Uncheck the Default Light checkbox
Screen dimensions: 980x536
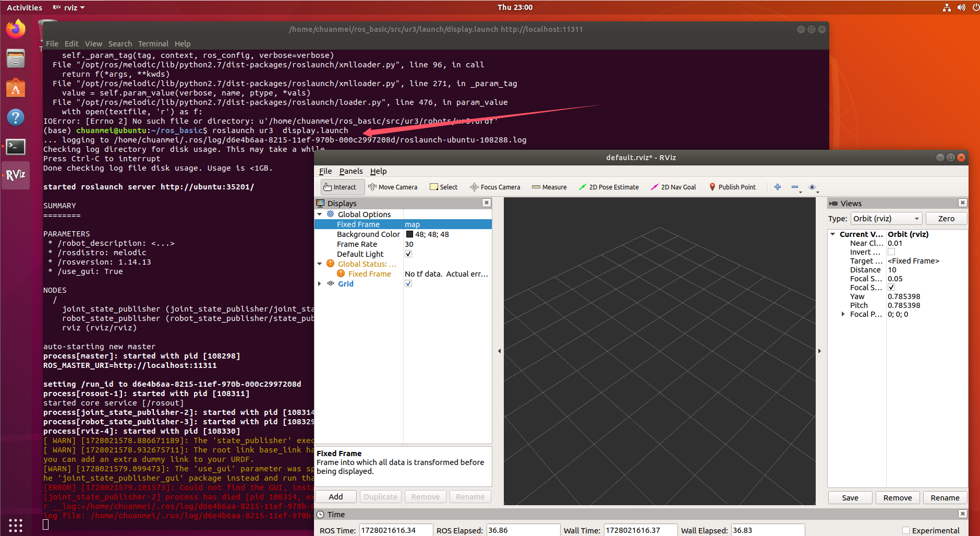pyautogui.click(x=408, y=254)
